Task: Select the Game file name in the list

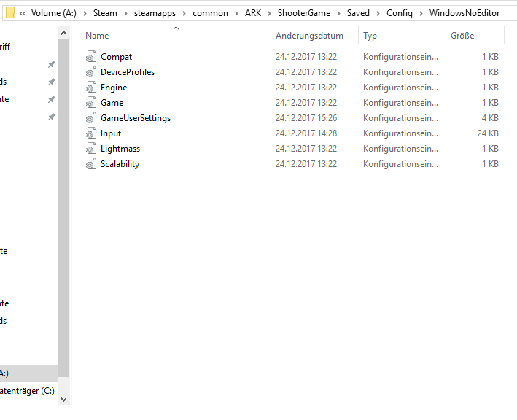Action: click(112, 103)
